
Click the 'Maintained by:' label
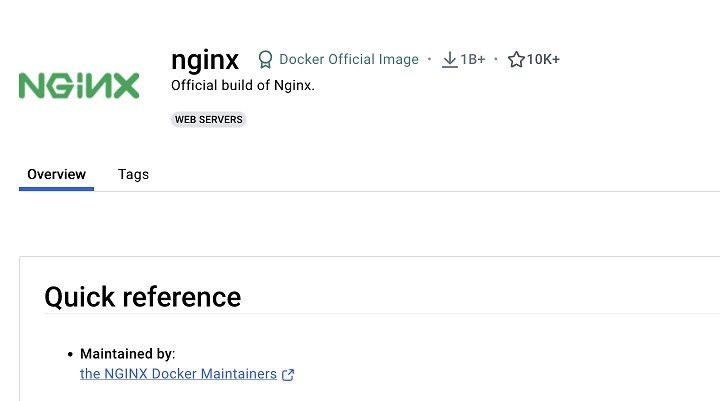point(127,354)
